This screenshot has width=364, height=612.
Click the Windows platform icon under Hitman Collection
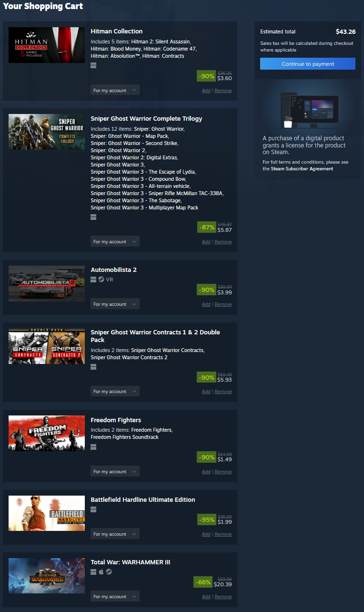pos(93,65)
